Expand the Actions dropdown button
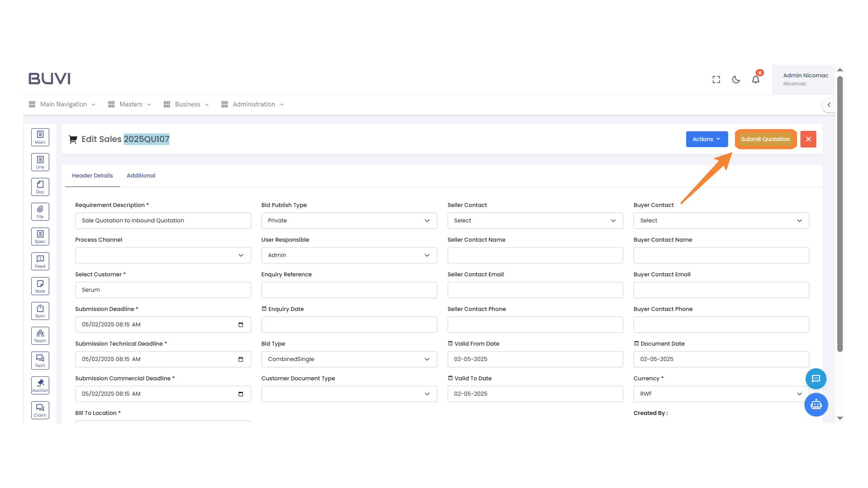Screen dimensions: 868x488 click(x=707, y=139)
